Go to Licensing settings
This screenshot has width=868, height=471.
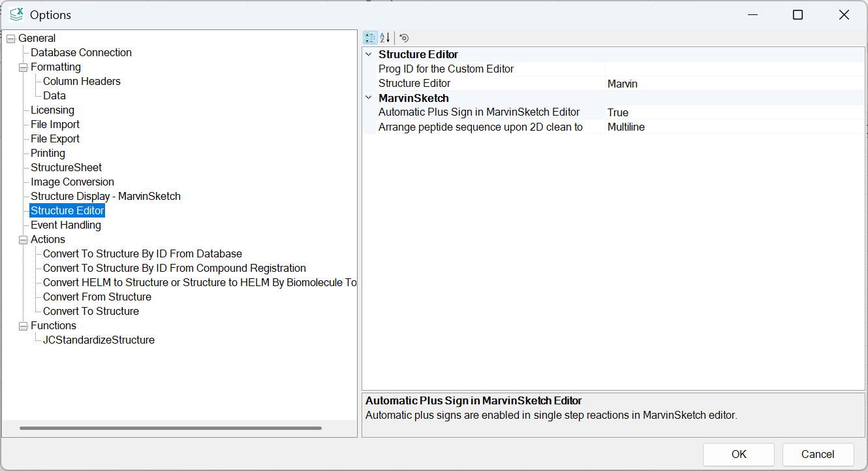52,110
